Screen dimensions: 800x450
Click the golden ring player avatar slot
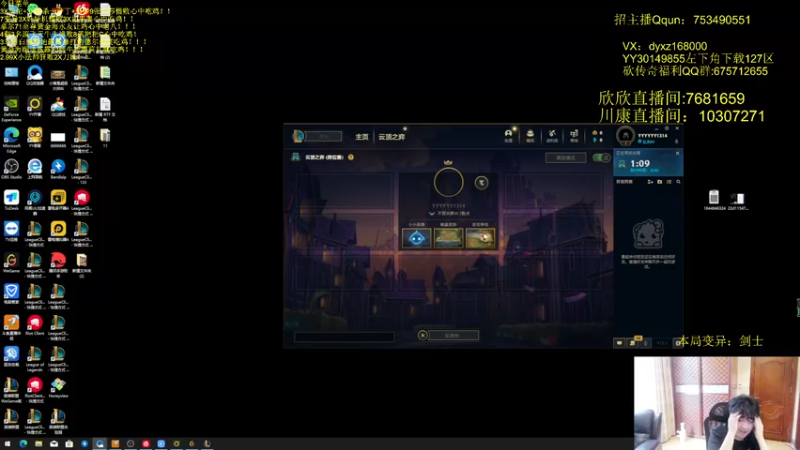pyautogui.click(x=448, y=182)
